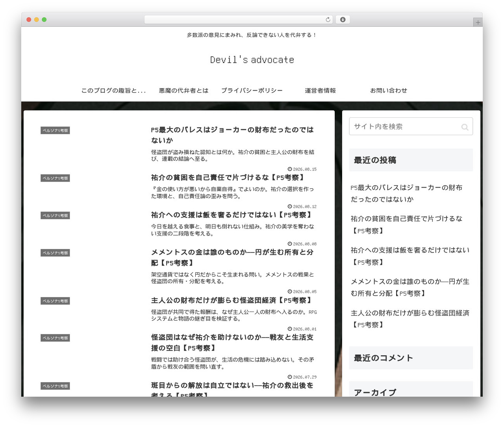The height and width of the screenshot is (427, 504).
Task: Open article 祐介の貧困を自己責任で片づけるな in main list
Action: [228, 178]
